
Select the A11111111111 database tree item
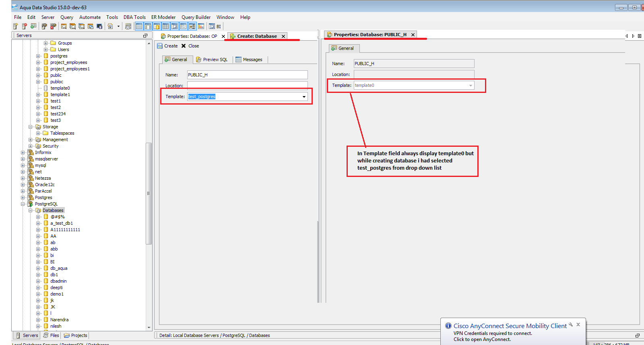point(65,230)
